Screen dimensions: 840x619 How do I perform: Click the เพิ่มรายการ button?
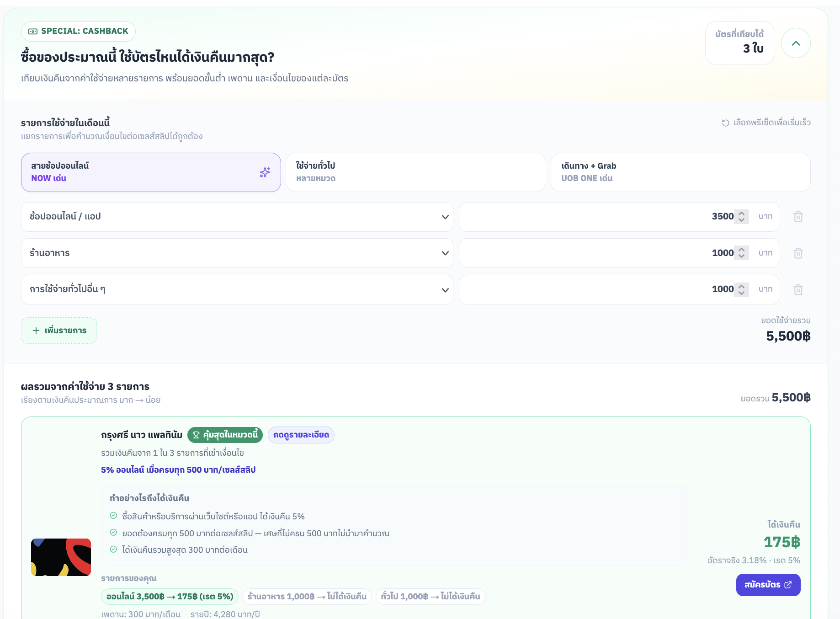59,331
